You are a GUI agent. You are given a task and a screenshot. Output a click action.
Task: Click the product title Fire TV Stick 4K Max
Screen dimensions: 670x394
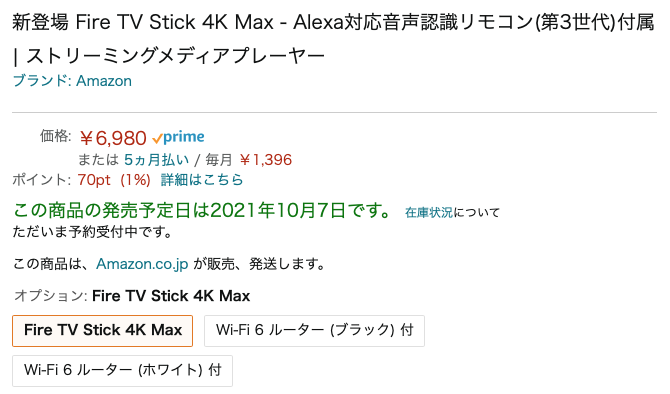[174, 22]
